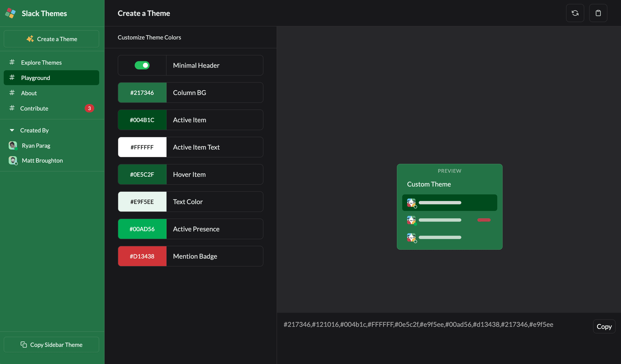
Task: Click the Mention Badge label
Action: pyautogui.click(x=195, y=256)
